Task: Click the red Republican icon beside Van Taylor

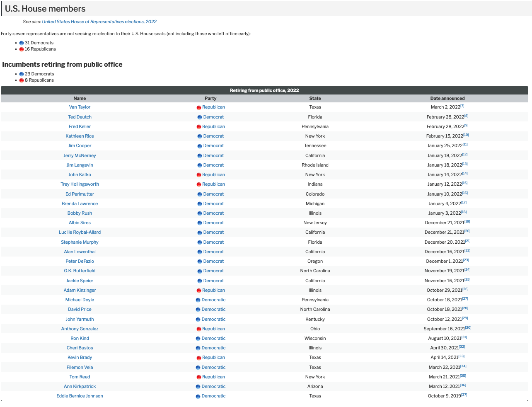Action: pyautogui.click(x=199, y=108)
